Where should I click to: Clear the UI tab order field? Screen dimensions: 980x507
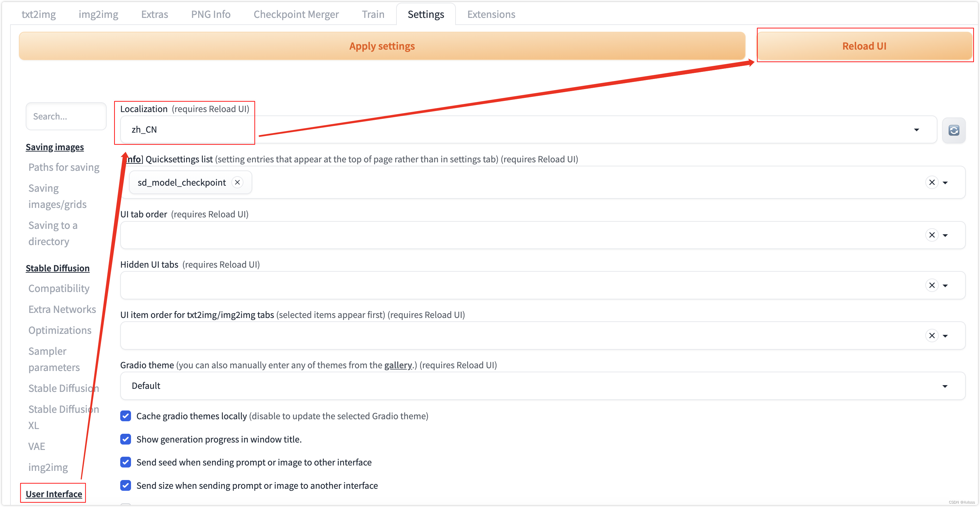(x=932, y=235)
